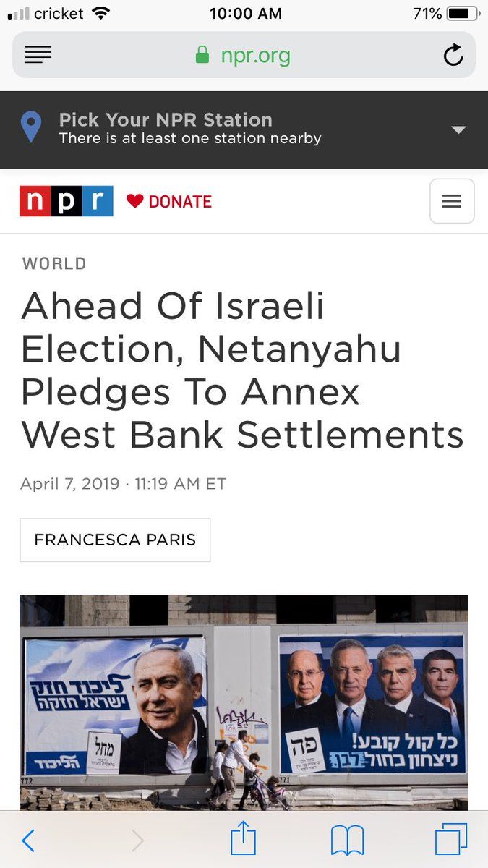The height and width of the screenshot is (868, 488).
Task: Tap the red heart Donate icon
Action: click(x=134, y=201)
